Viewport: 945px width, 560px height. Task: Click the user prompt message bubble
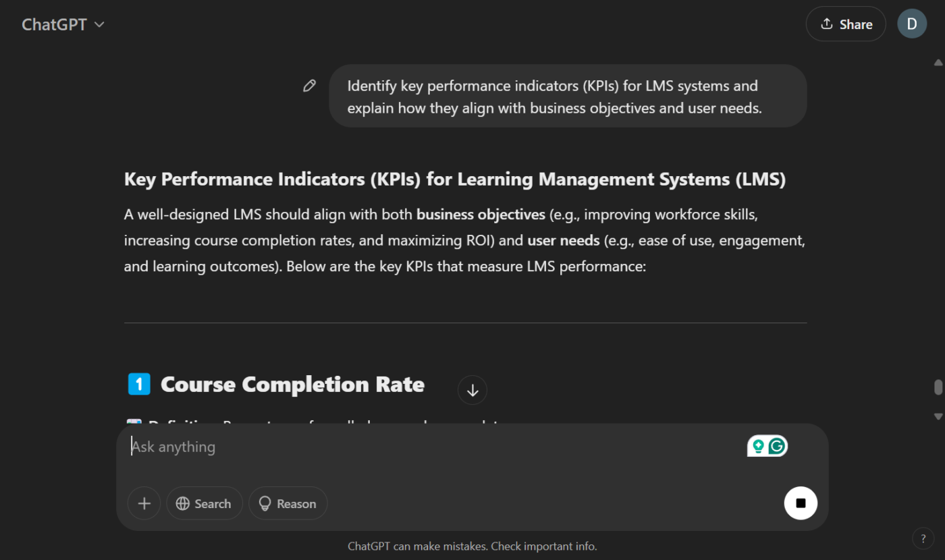[x=567, y=96]
